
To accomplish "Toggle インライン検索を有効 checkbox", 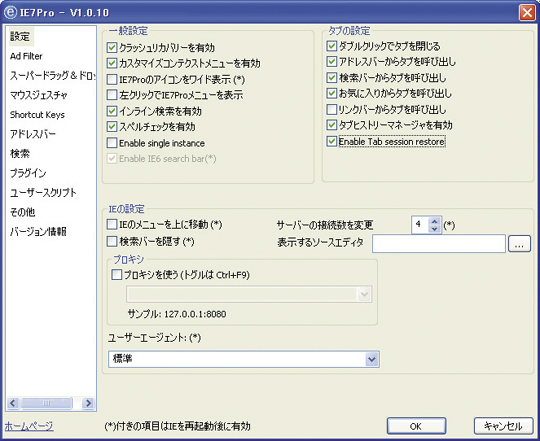I will (x=112, y=111).
